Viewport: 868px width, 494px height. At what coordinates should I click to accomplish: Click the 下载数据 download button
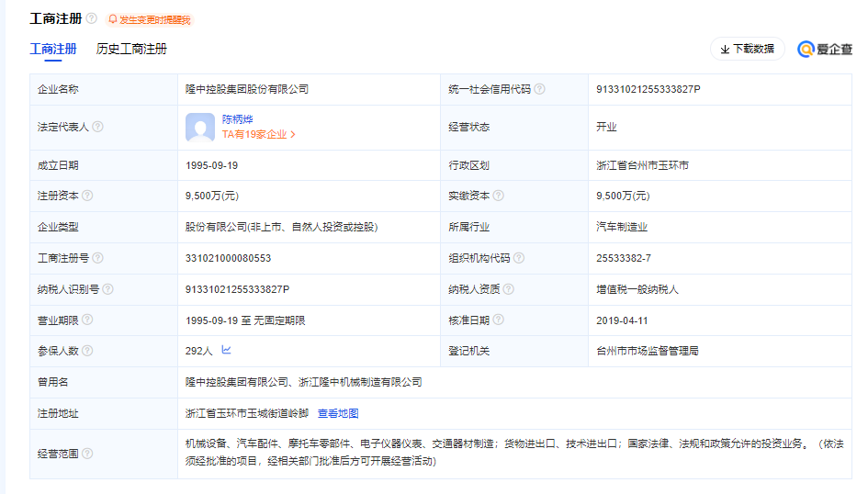click(748, 50)
